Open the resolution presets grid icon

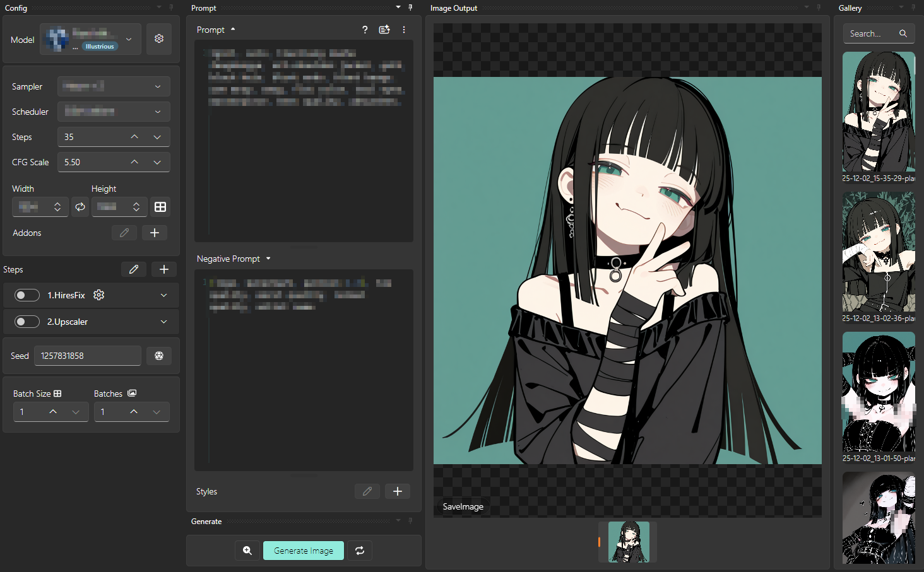point(160,207)
